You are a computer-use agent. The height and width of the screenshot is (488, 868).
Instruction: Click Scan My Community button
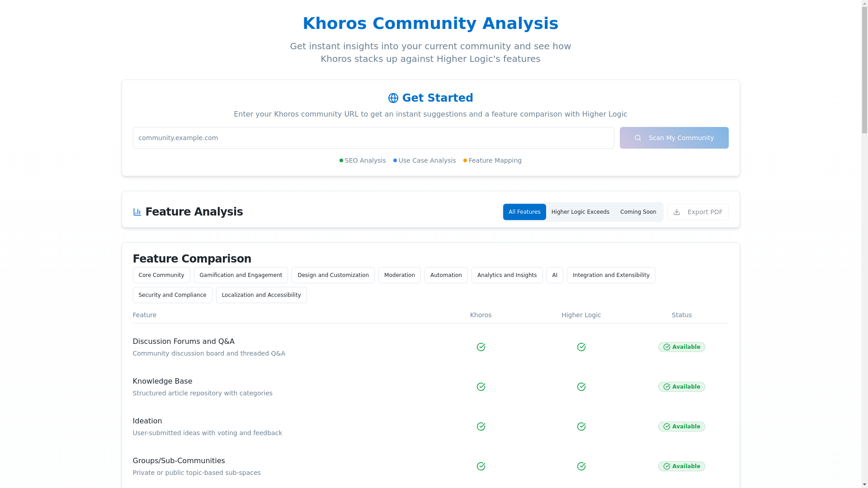pos(674,138)
